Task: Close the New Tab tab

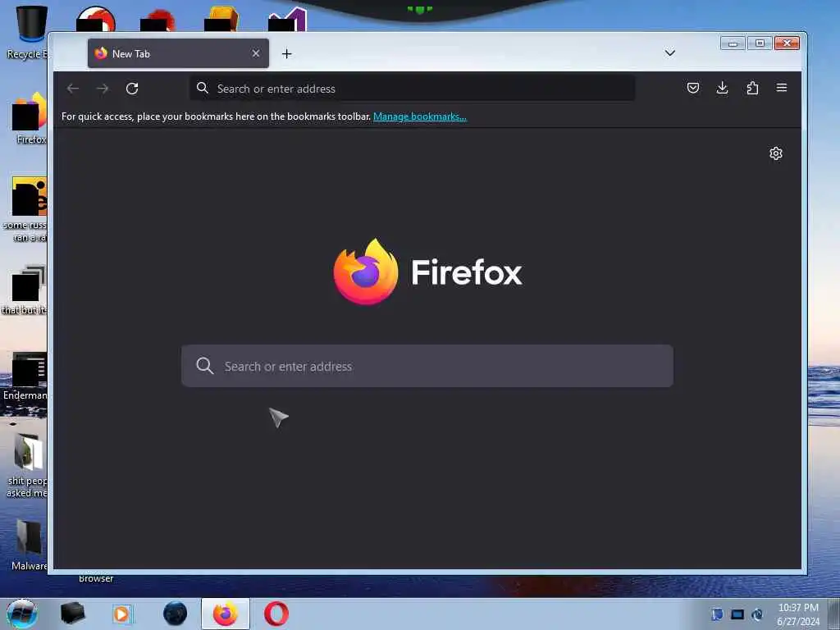Action: click(256, 53)
